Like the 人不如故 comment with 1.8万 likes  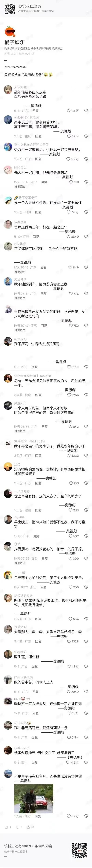click(73, 110)
